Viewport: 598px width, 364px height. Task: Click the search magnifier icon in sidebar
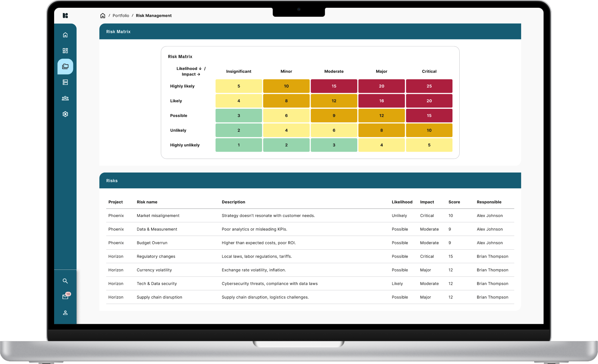pyautogui.click(x=65, y=281)
